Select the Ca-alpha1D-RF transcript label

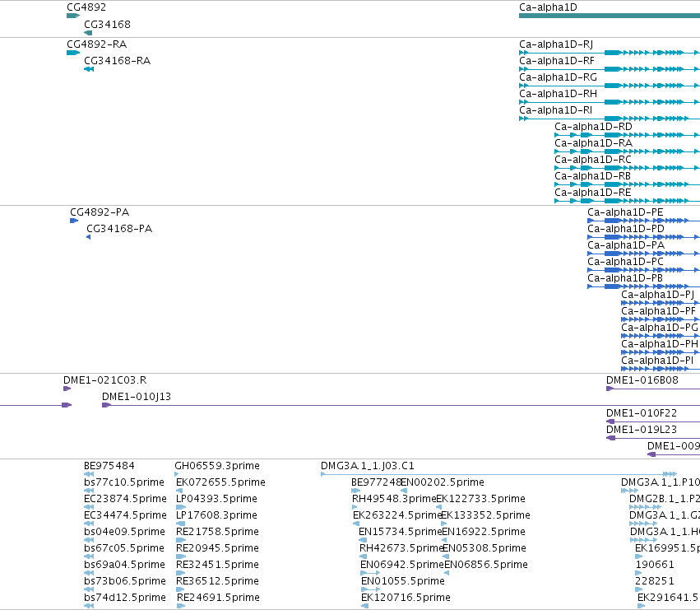point(556,61)
